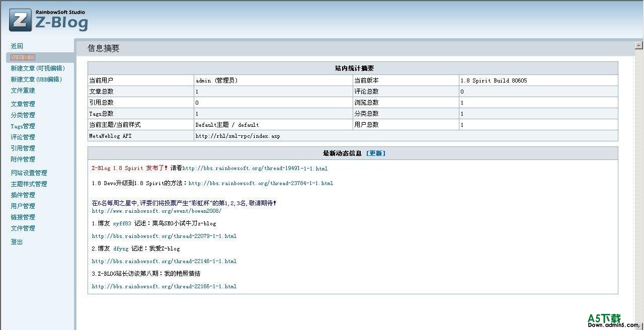Open 评论管理 in the sidebar

point(23,137)
